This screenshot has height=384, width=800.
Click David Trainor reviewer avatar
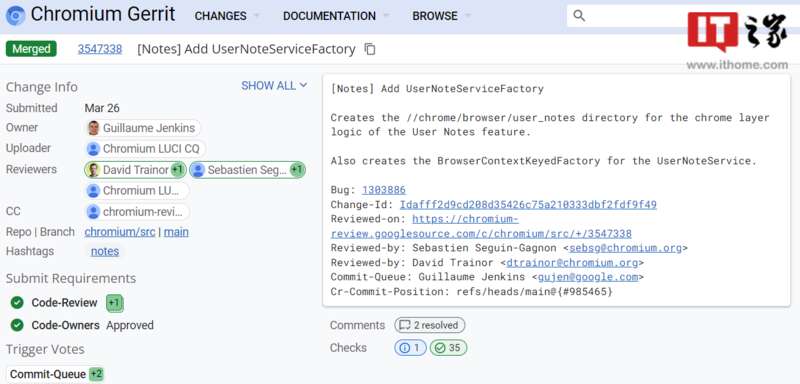[93, 170]
